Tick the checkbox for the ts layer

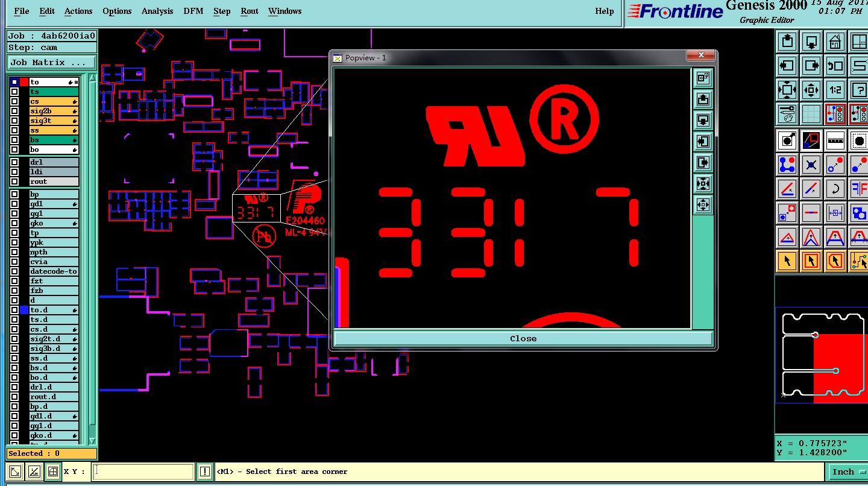14,92
